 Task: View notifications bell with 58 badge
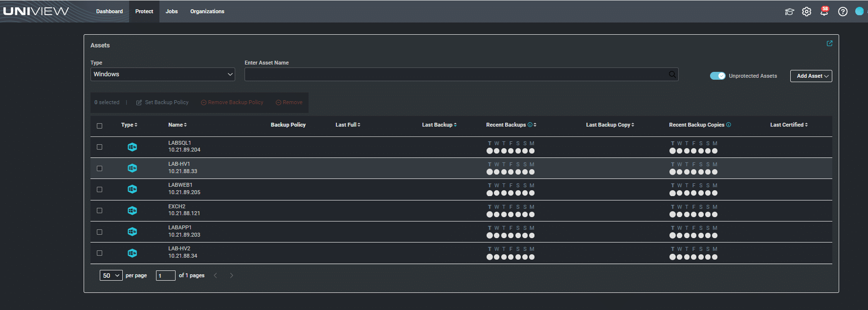pyautogui.click(x=824, y=12)
